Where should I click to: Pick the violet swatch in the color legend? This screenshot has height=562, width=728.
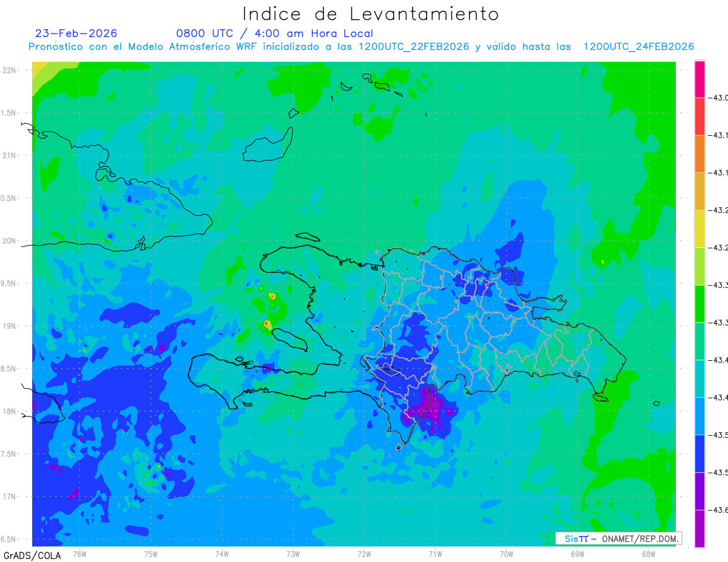click(699, 490)
